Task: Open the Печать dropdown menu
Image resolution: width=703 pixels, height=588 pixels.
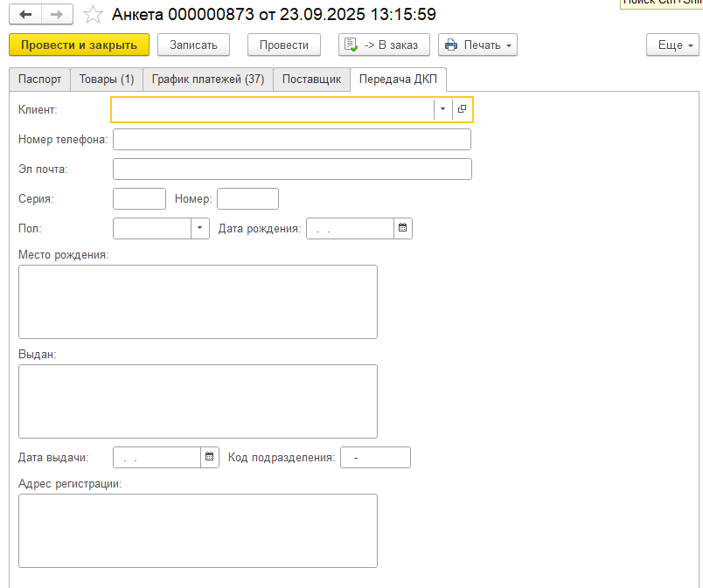Action: (x=477, y=45)
